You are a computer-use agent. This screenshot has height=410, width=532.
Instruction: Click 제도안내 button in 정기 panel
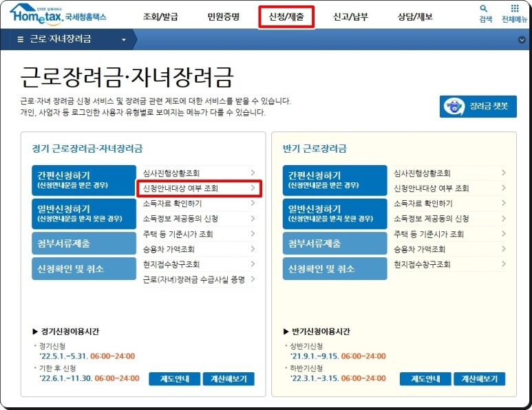point(175,379)
